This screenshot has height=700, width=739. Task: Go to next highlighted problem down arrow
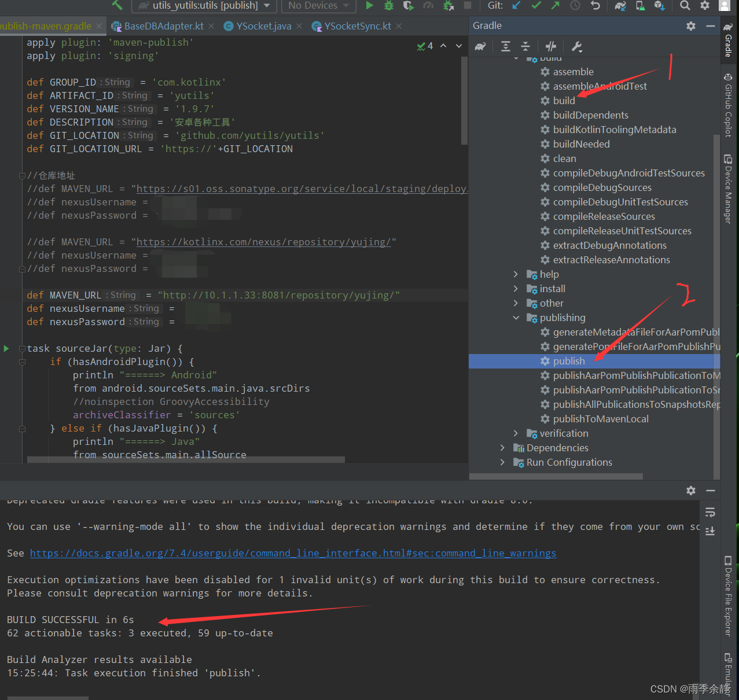click(x=459, y=46)
